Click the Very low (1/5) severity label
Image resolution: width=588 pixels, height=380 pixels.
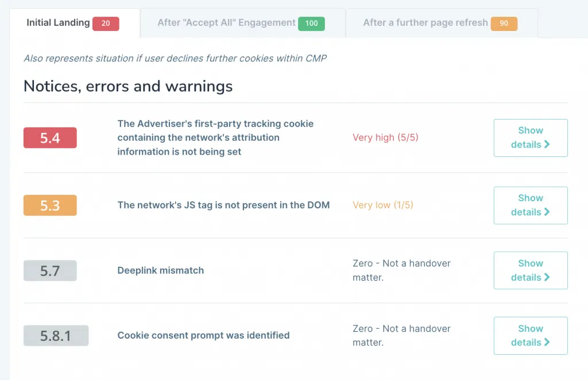(382, 205)
